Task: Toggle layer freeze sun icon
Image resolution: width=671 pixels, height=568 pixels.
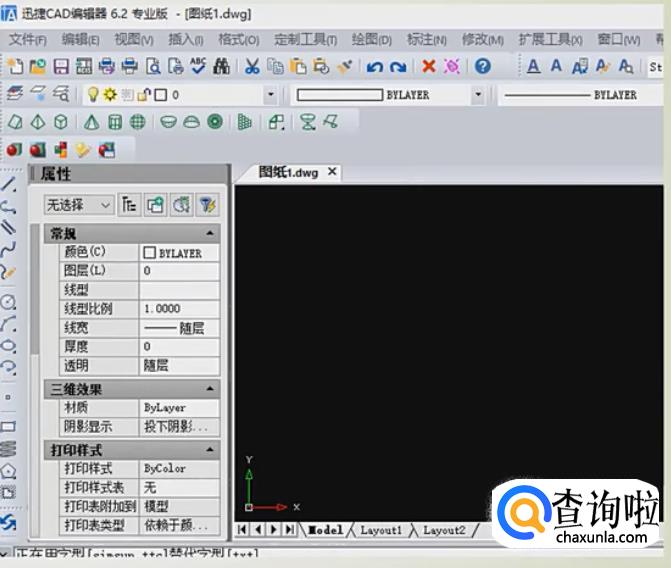Action: (110, 94)
